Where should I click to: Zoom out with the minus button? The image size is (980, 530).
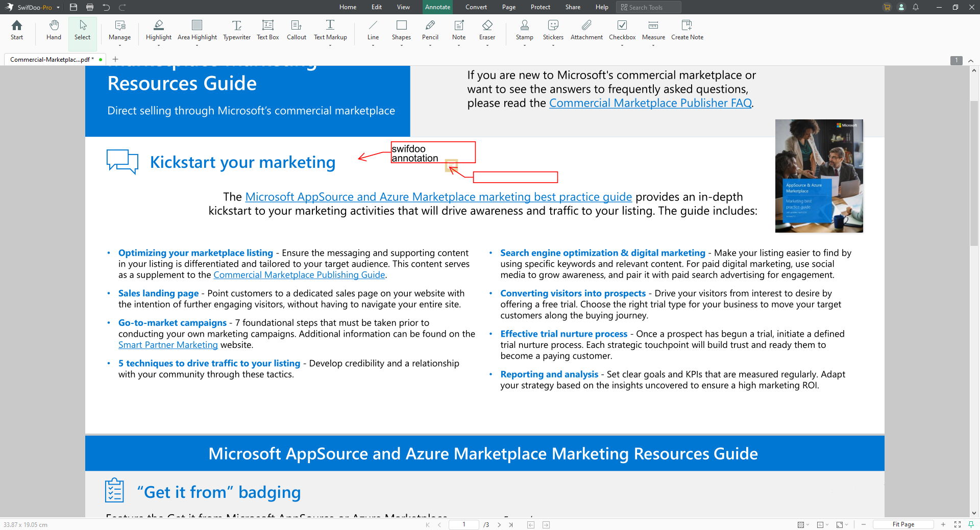(x=864, y=524)
